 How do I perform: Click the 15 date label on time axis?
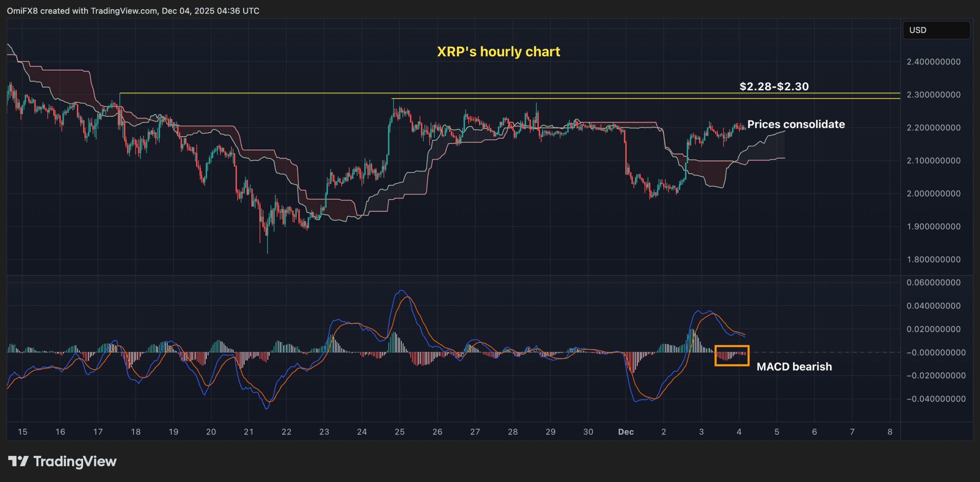[x=23, y=432]
